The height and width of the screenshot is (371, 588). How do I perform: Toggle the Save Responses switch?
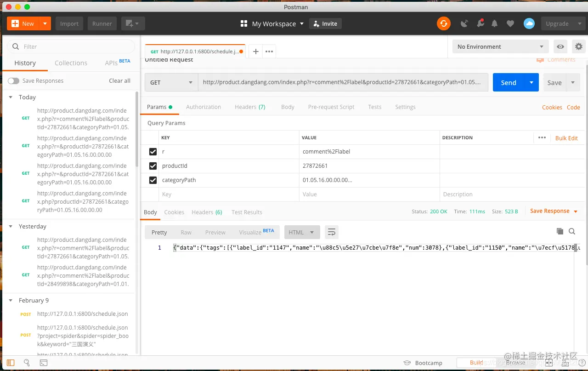pos(13,81)
